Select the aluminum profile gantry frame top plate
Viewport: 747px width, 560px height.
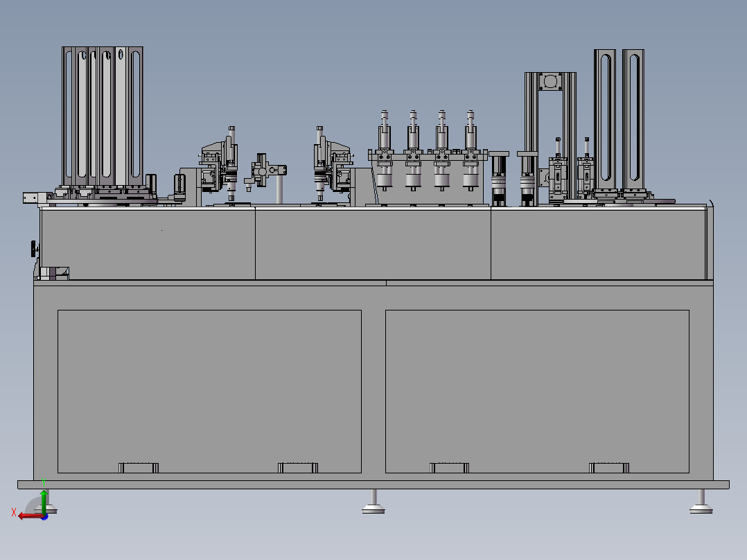click(550, 82)
